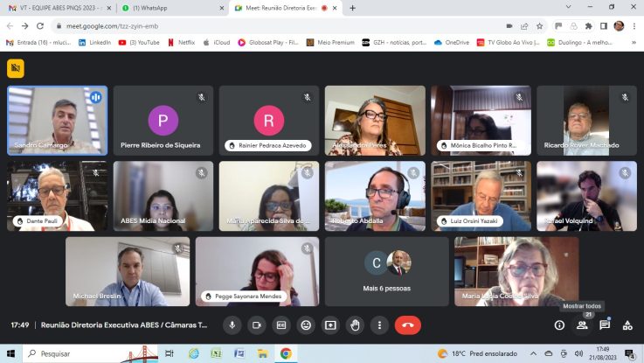644x363 pixels.
Task: Switch to the Gmail EQUIPE ABES tab
Action: click(57, 8)
